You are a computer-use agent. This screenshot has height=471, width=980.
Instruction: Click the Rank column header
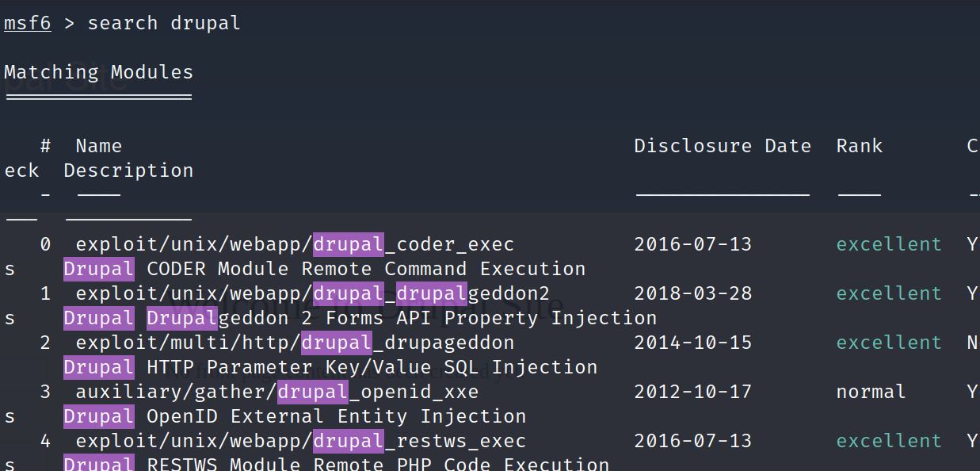[x=859, y=146]
